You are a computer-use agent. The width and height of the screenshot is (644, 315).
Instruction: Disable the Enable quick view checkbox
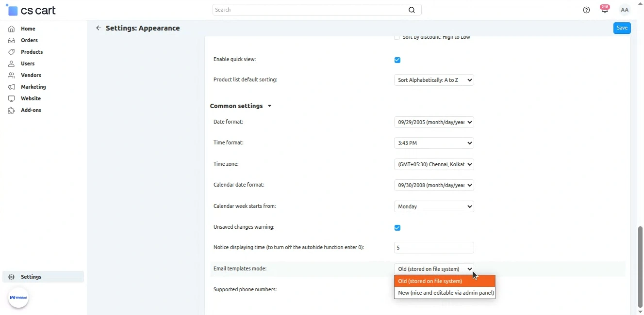[x=397, y=60]
